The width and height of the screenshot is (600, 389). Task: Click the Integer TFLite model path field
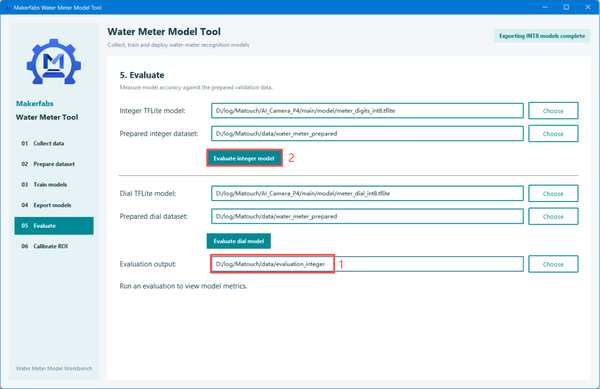click(367, 111)
